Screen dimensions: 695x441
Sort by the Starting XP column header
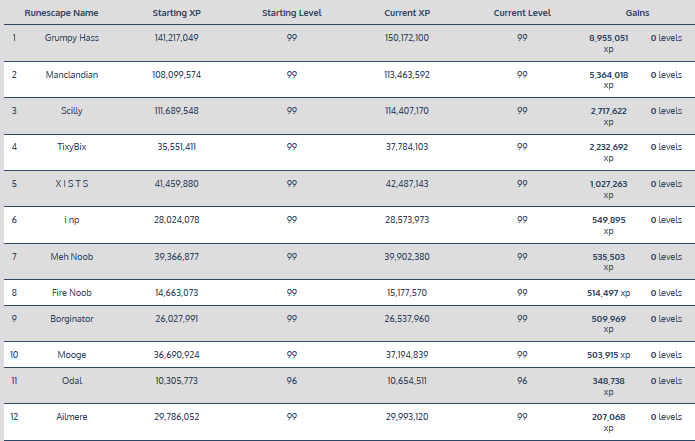click(176, 11)
